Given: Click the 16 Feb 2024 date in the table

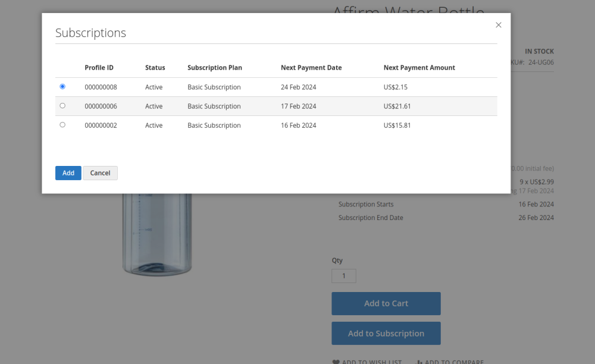Looking at the screenshot, I should click(x=298, y=125).
